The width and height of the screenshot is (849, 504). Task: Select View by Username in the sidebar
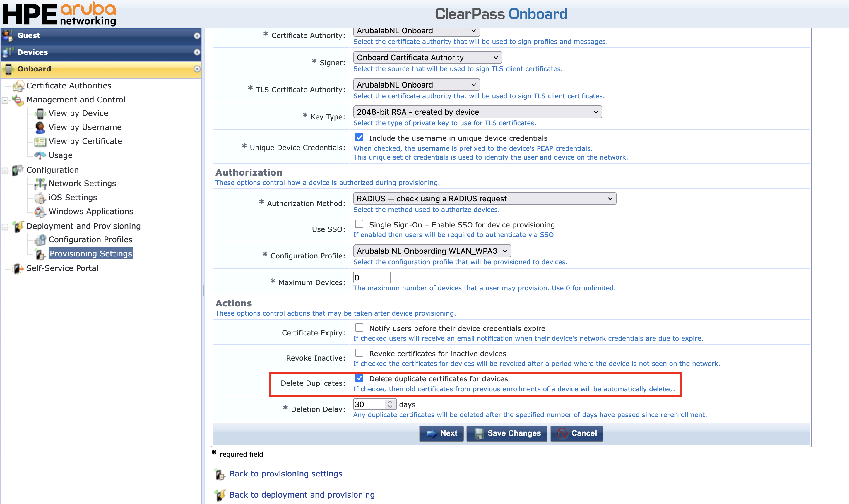coord(85,127)
